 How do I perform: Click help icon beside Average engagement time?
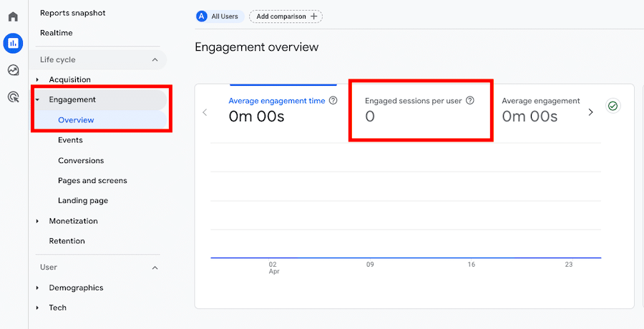point(333,101)
